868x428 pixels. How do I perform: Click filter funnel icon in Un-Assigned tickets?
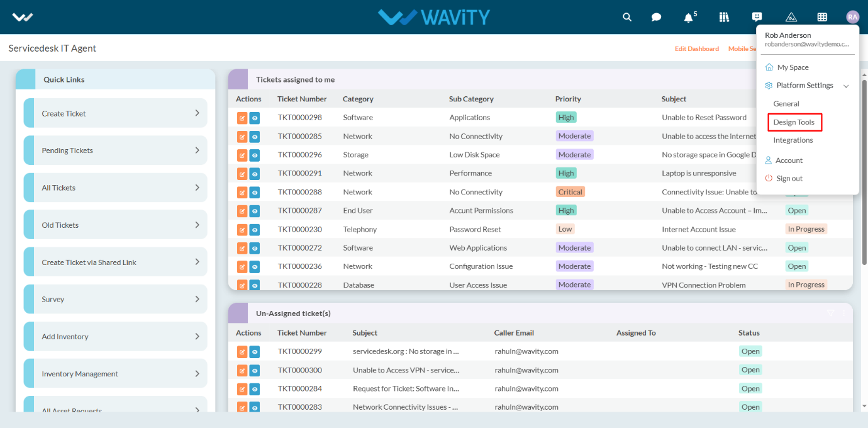coord(830,313)
